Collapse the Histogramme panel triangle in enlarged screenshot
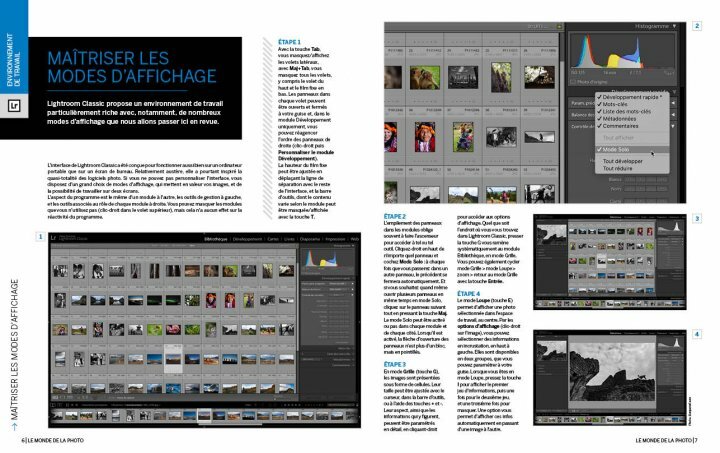The width and height of the screenshot is (720, 453). point(675,26)
